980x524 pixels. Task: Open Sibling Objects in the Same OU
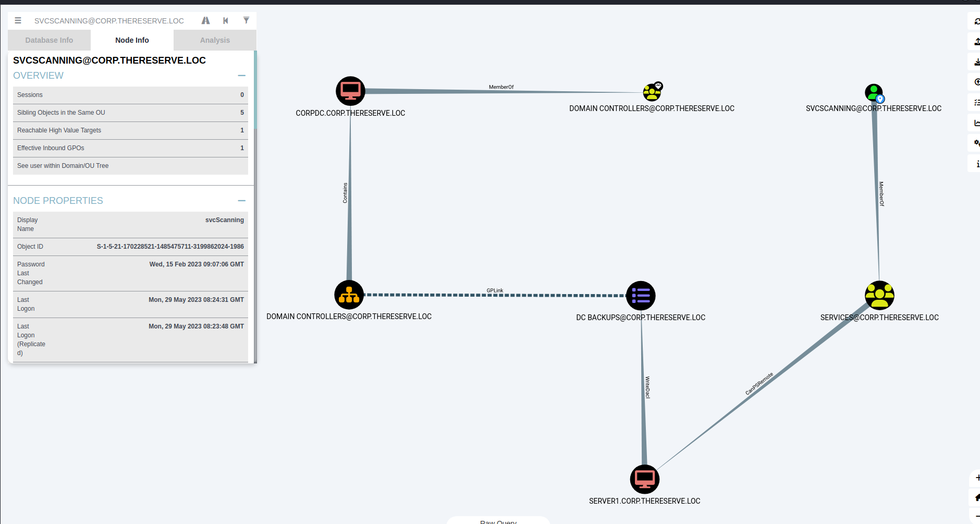tap(130, 113)
